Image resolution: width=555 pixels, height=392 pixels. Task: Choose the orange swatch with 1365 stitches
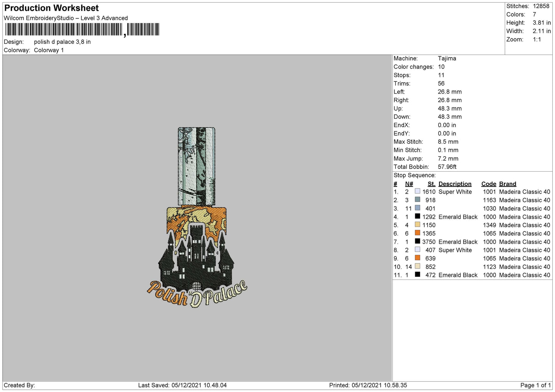(x=417, y=233)
